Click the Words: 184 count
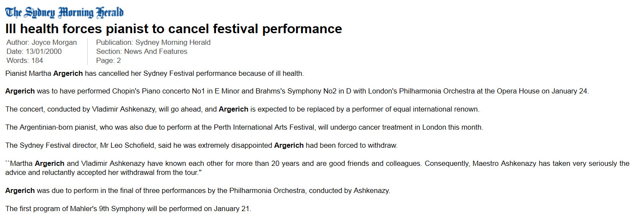Image resolution: width=644 pixels, height=224 pixels. [25, 60]
